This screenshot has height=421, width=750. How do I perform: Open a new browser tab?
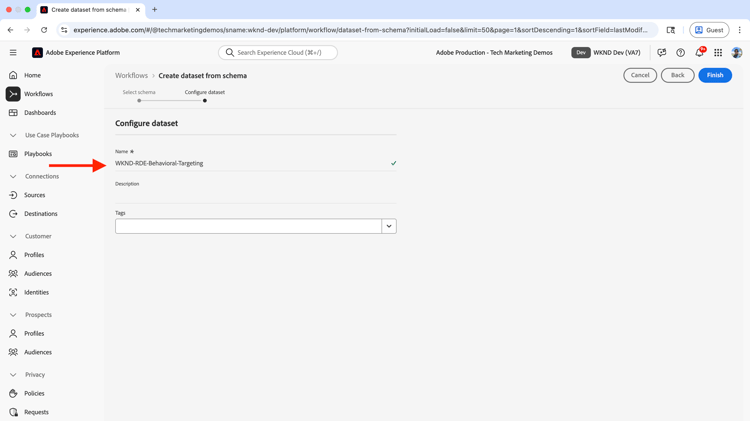point(154,10)
